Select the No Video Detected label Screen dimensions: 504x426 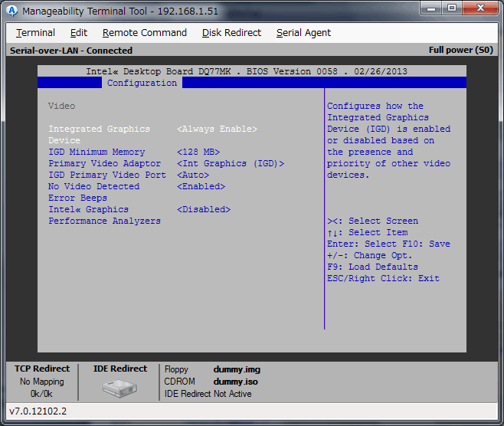94,186
